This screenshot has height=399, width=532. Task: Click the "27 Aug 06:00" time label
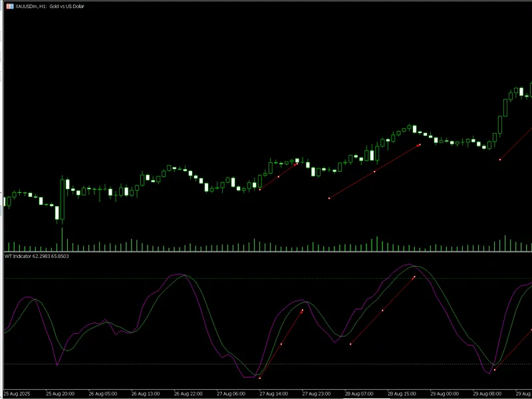coord(231,394)
